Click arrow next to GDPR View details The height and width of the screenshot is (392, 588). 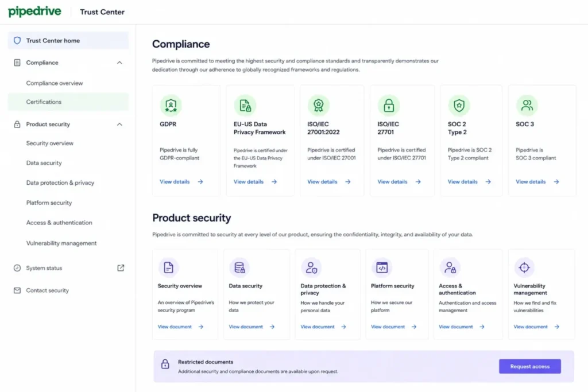coord(200,182)
